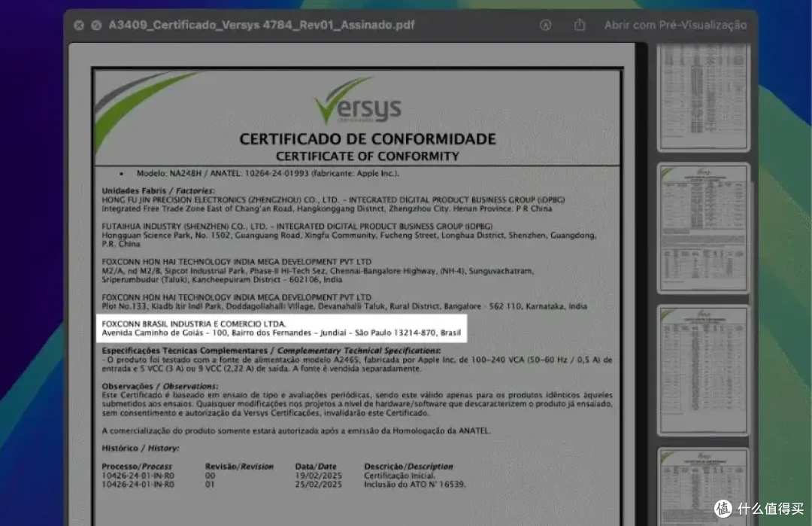Click "FOXCONN BRASIL INDUSTRIA E COMERCIO LTDA."

tap(194, 324)
